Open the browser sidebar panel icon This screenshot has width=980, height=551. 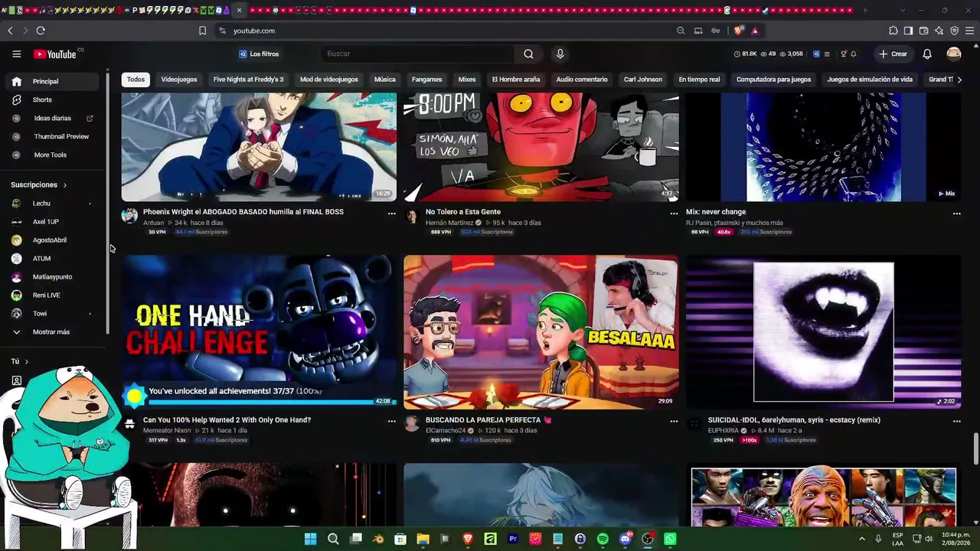click(x=908, y=31)
